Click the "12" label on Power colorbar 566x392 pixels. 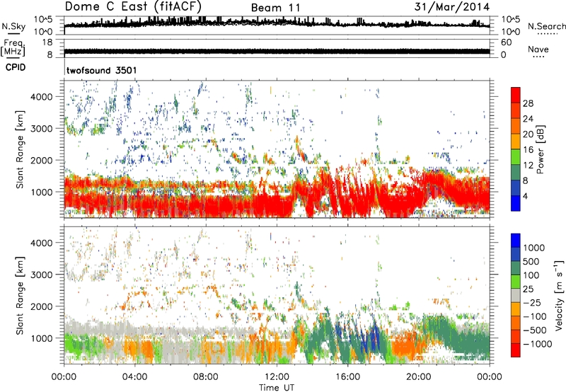point(528,165)
